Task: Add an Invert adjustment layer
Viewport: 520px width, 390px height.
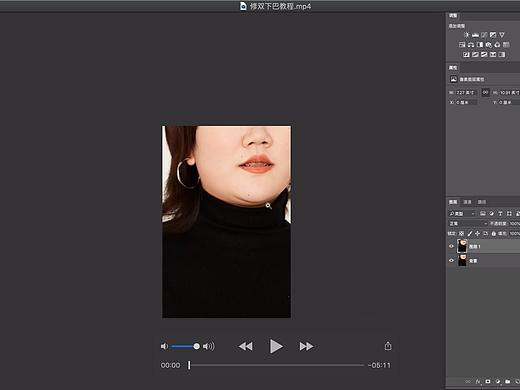Action: 466,54
